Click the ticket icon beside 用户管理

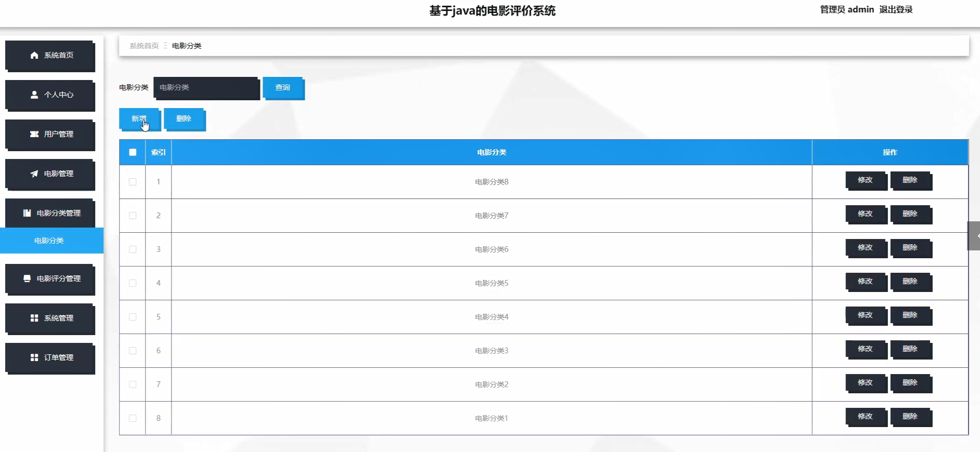point(34,134)
